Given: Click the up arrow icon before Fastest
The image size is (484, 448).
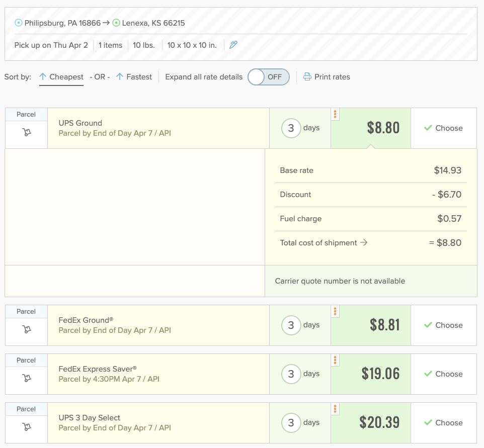Looking at the screenshot, I should point(120,76).
